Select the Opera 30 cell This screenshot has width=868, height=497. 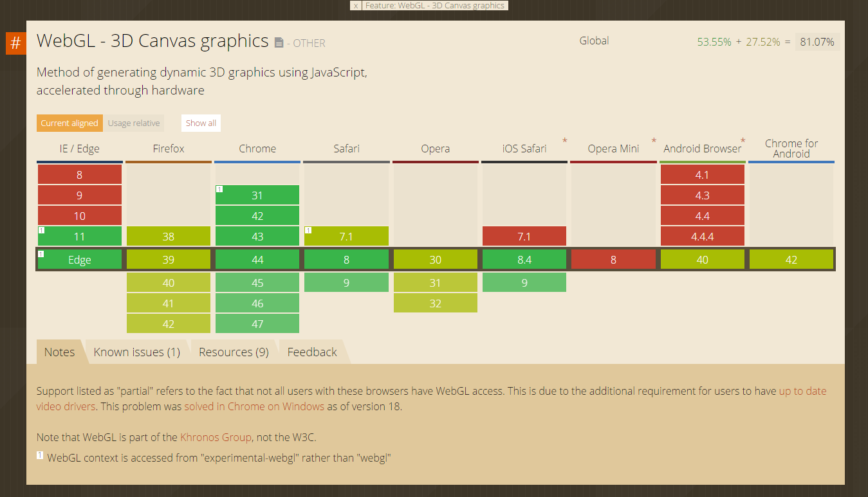(436, 260)
